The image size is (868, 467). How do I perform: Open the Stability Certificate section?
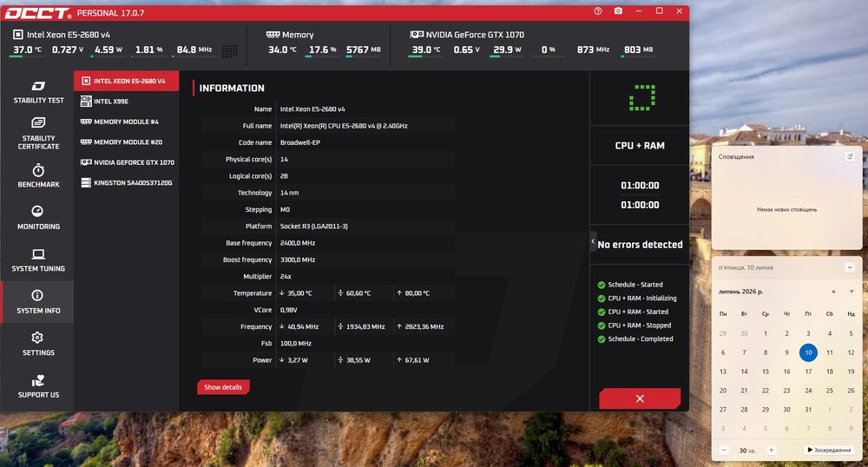37,134
